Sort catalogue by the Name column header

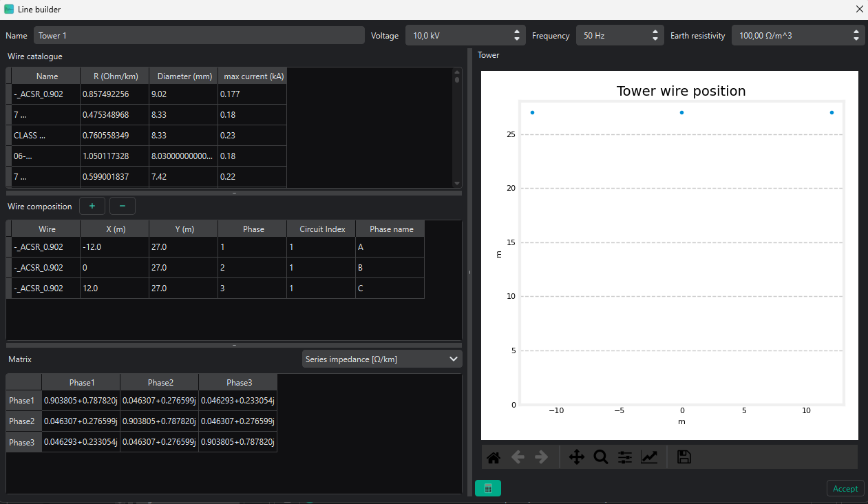point(47,76)
